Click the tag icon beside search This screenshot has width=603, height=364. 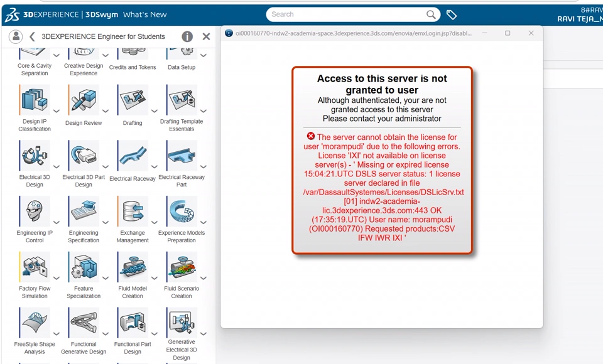452,14
